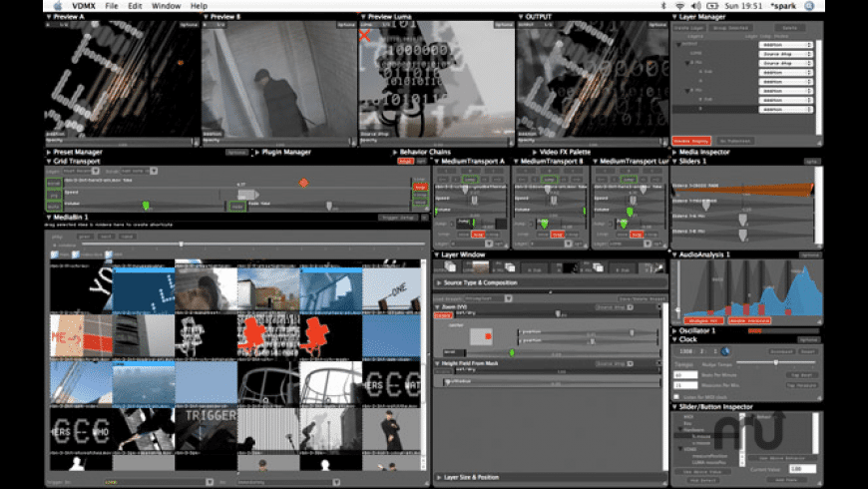Viewport: 868px width, 489px height.
Task: Click the battery status icon
Action: 712,6
